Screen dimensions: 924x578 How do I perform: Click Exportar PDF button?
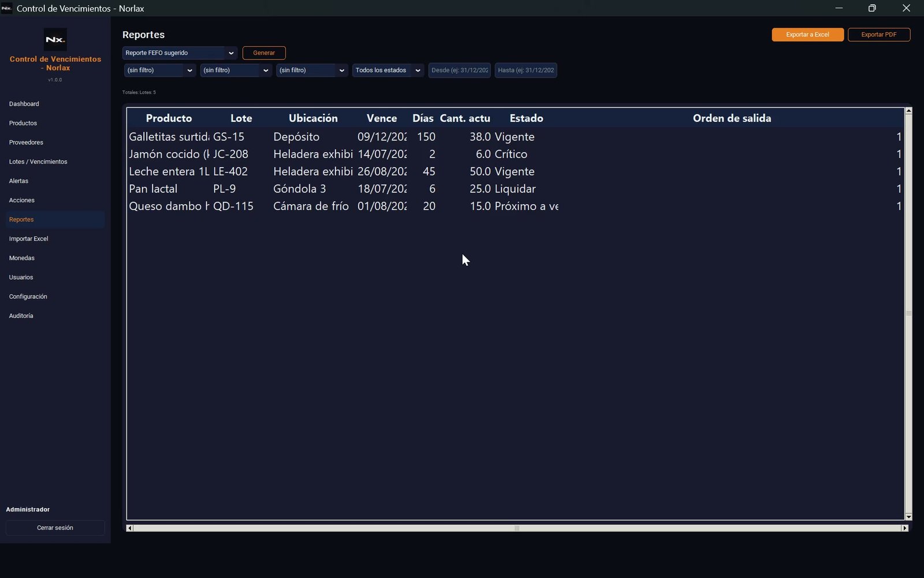coord(879,35)
